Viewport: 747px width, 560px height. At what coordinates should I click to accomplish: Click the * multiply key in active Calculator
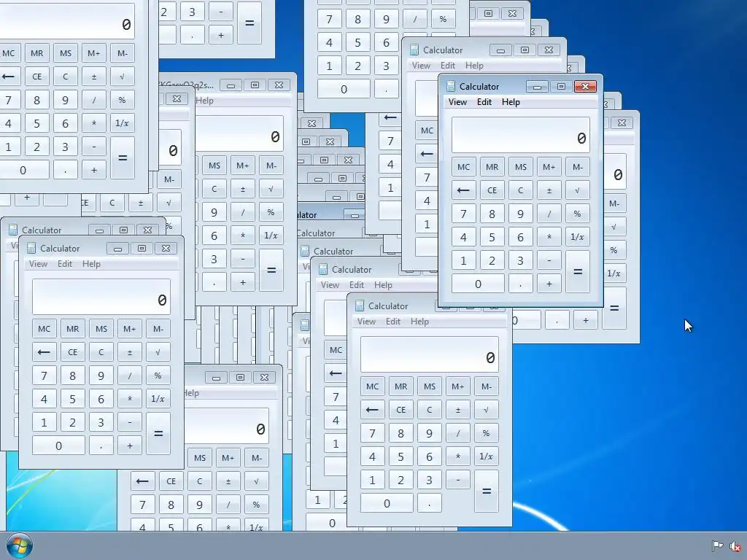tap(549, 237)
